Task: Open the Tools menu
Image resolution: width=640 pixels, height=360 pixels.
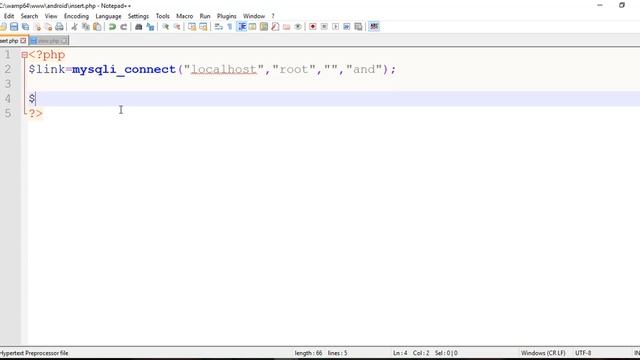Action: click(x=162, y=16)
